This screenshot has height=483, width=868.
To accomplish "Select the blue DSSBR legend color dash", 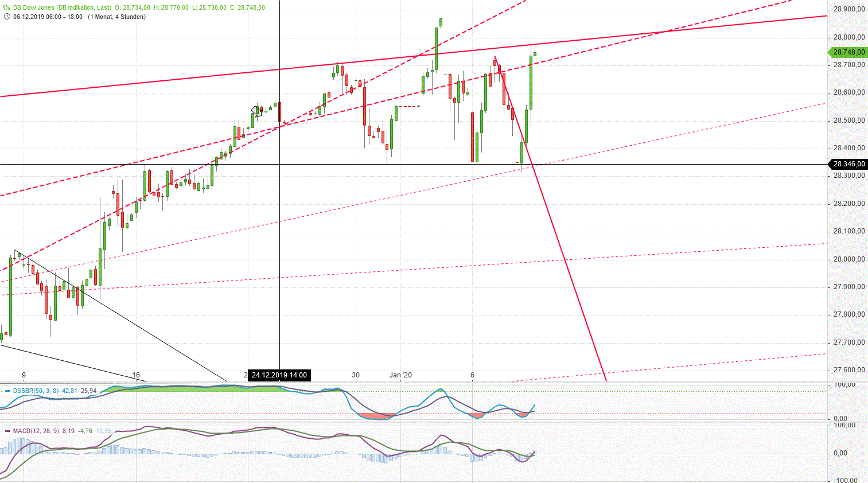I will click(x=7, y=391).
